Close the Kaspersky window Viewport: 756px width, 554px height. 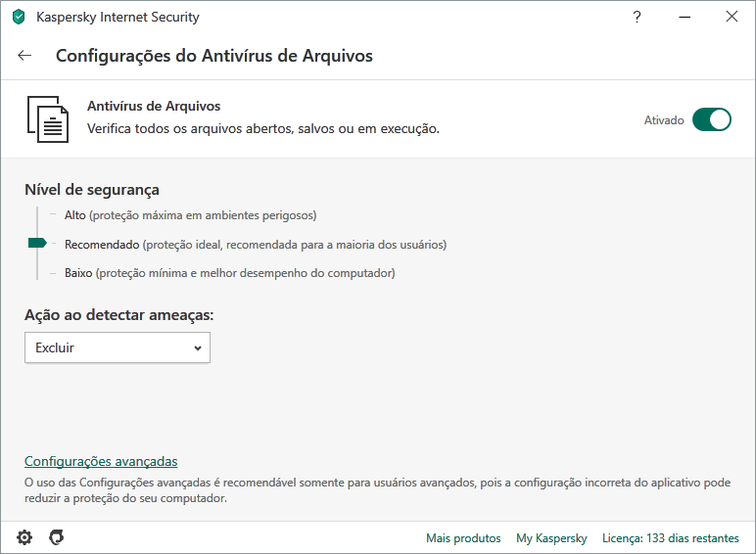pyautogui.click(x=732, y=17)
